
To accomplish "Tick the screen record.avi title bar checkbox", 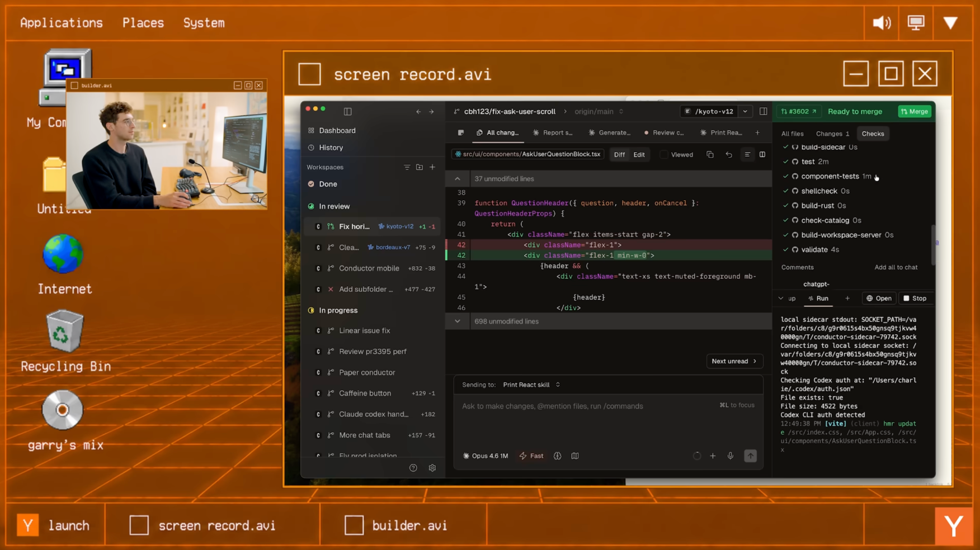I will coord(309,74).
